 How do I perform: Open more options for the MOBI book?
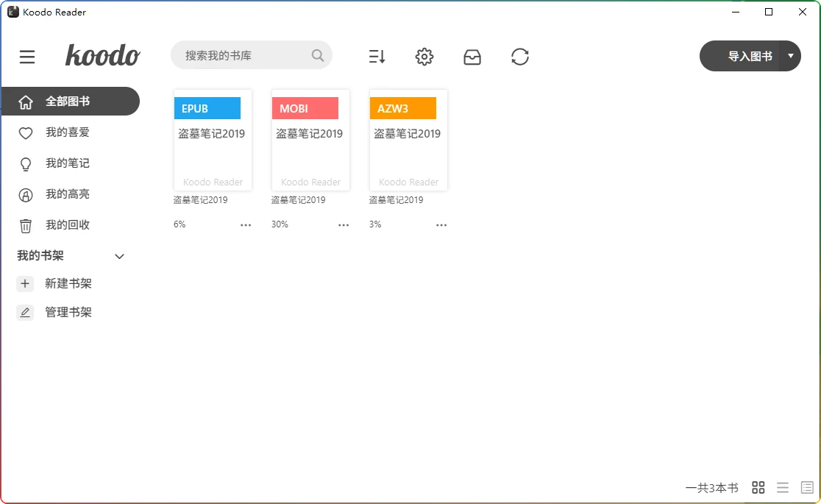tap(344, 225)
